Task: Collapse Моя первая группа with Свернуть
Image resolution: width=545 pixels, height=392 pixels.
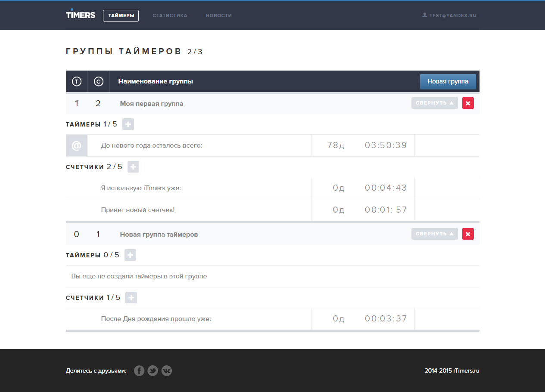Action: 434,103
